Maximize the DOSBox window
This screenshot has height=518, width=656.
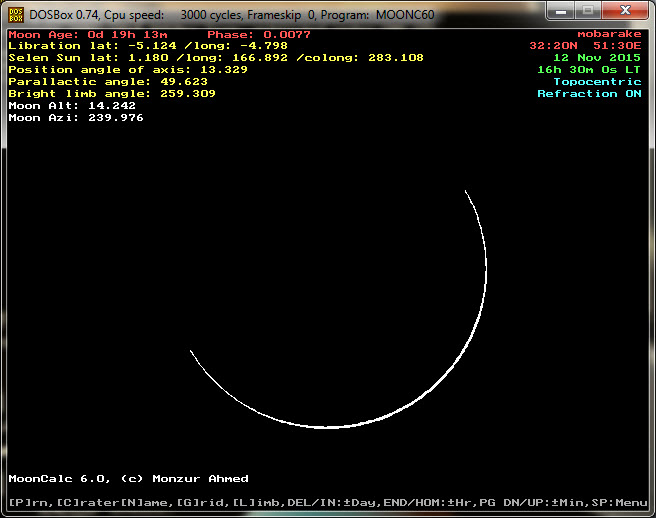tap(587, 10)
